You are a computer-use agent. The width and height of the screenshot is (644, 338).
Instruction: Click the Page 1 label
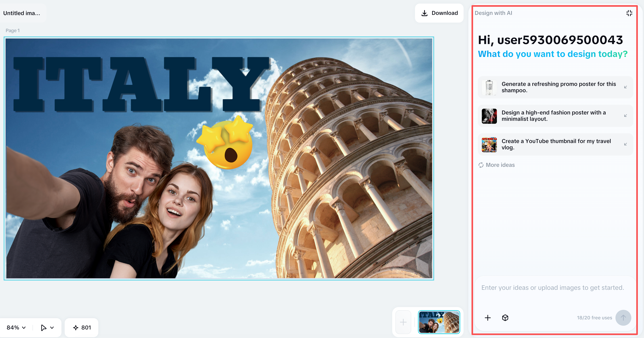pos(12,30)
